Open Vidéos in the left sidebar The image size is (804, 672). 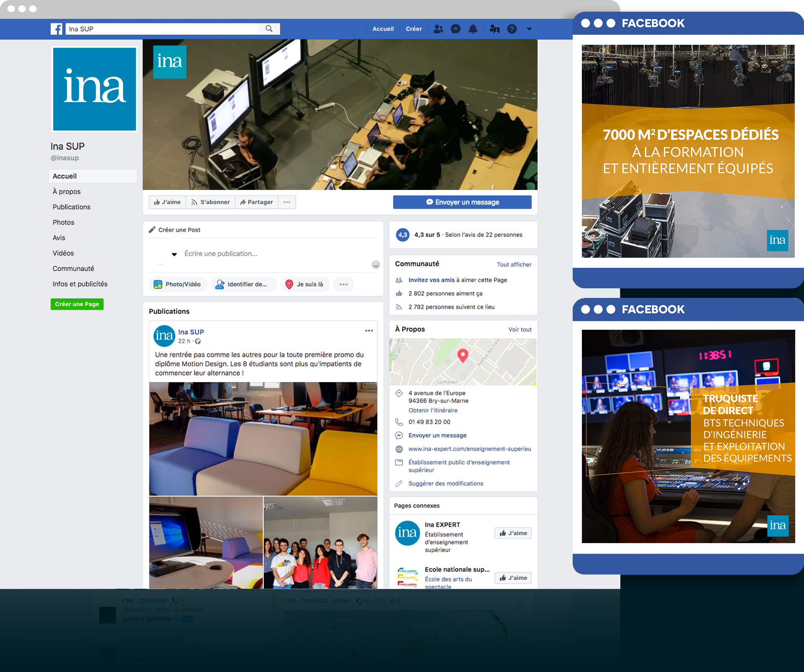(x=63, y=253)
